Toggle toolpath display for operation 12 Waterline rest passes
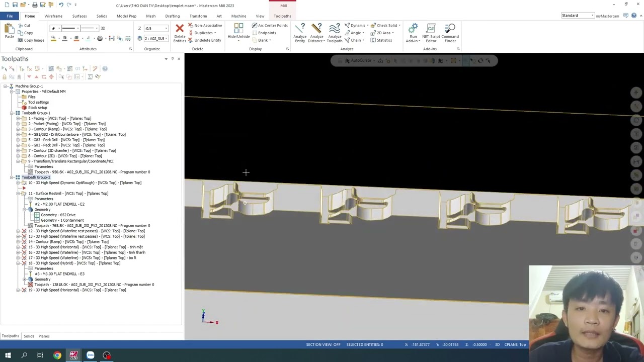Screen dimensions: 644x362 (x=24, y=231)
